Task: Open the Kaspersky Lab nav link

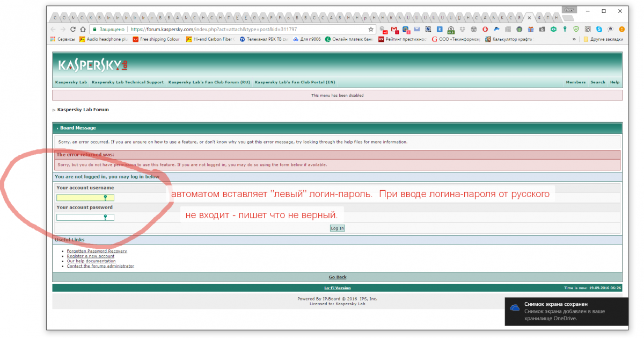Action: click(x=71, y=82)
